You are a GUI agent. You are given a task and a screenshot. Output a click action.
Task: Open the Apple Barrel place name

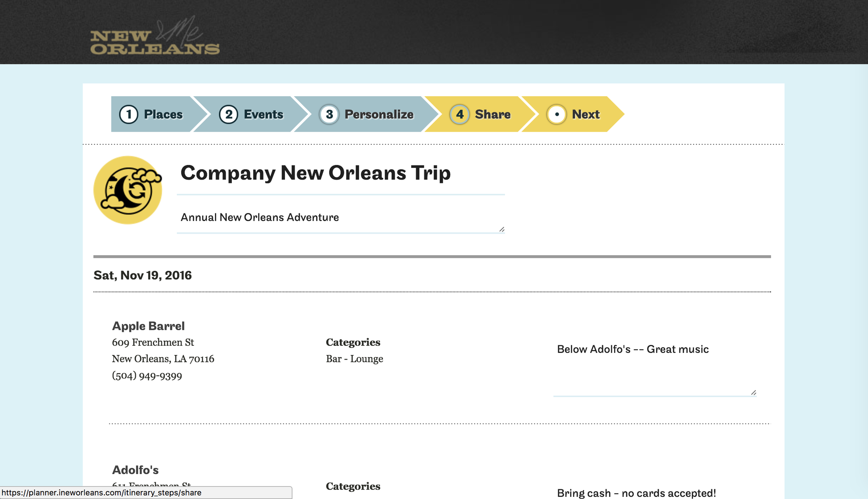[148, 326]
